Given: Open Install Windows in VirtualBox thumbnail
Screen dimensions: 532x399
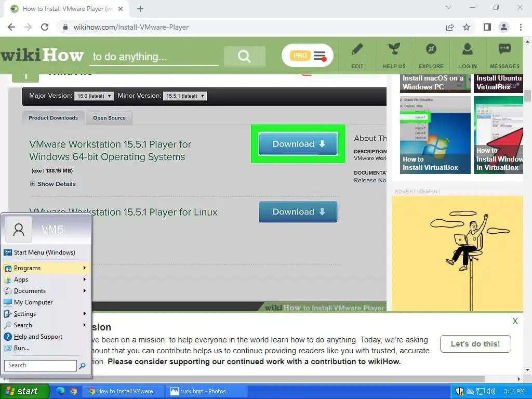Looking at the screenshot, I should (498, 135).
